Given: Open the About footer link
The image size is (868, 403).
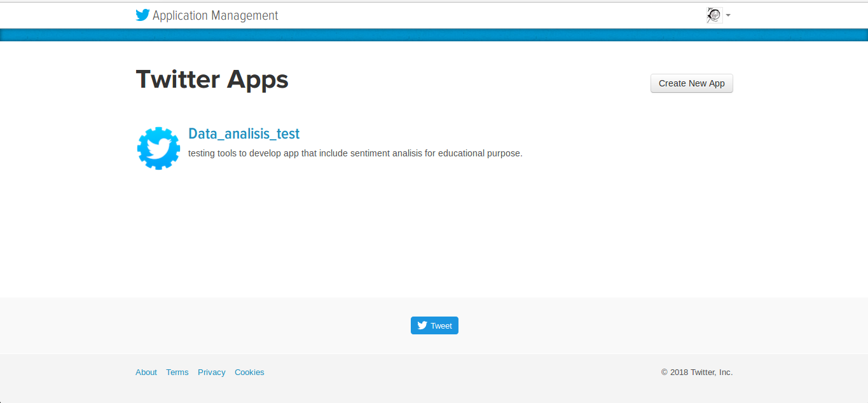Looking at the screenshot, I should tap(146, 372).
